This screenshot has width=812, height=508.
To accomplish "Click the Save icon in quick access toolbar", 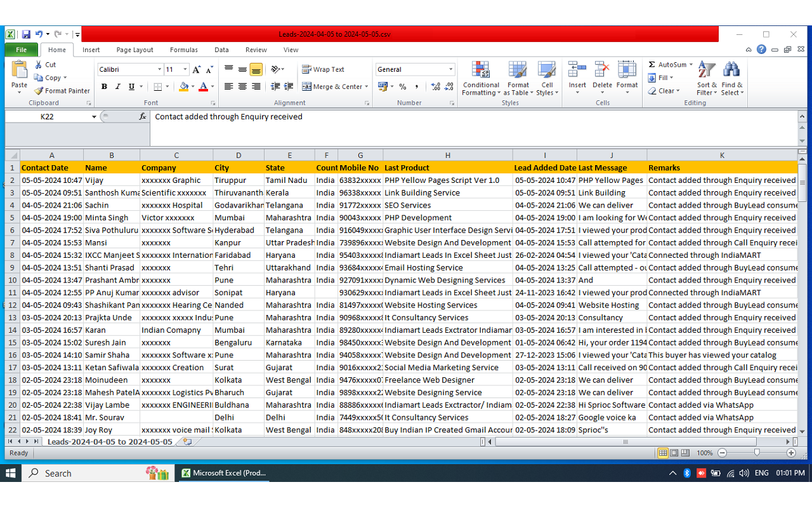I will pyautogui.click(x=26, y=34).
